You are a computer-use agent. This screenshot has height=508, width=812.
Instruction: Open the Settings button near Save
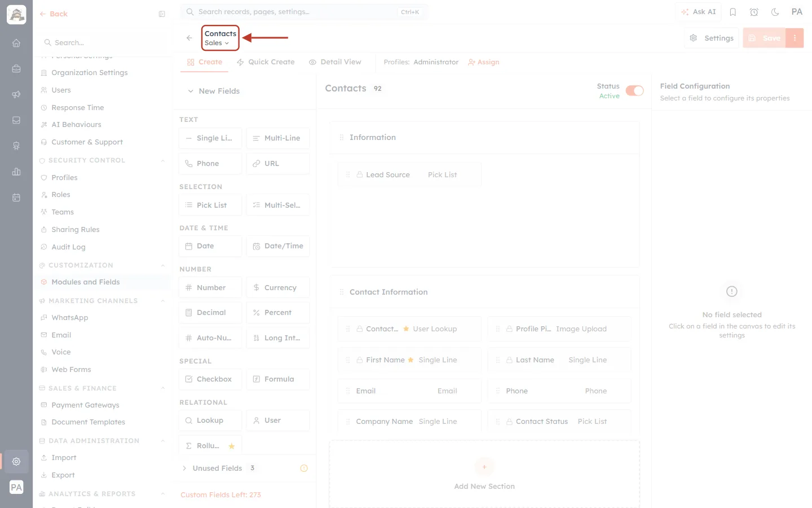(712, 38)
